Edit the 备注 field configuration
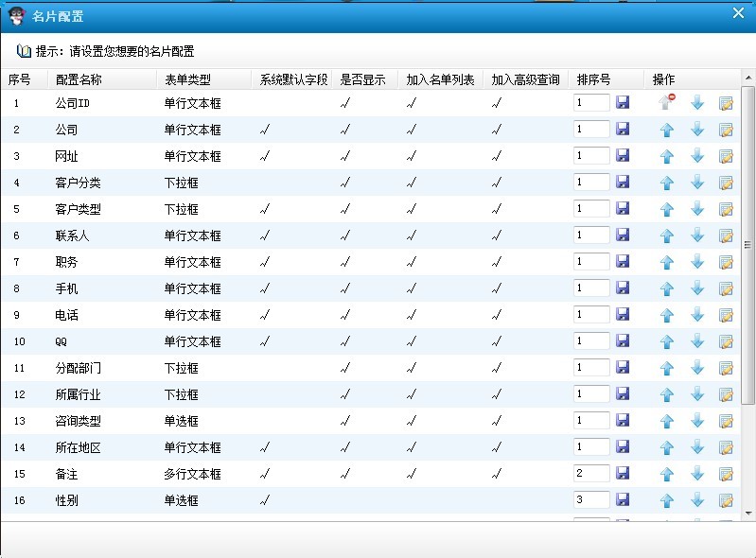The image size is (756, 558). coord(726,474)
